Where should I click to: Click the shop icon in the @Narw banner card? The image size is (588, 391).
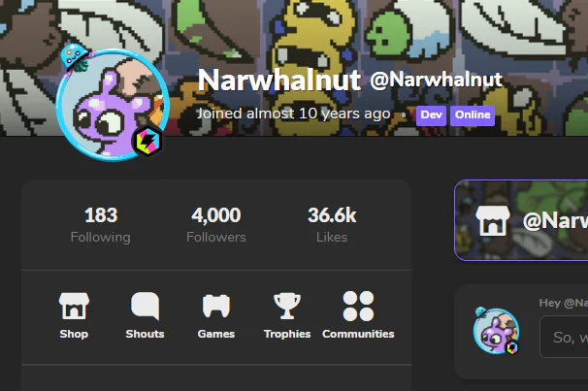click(492, 221)
